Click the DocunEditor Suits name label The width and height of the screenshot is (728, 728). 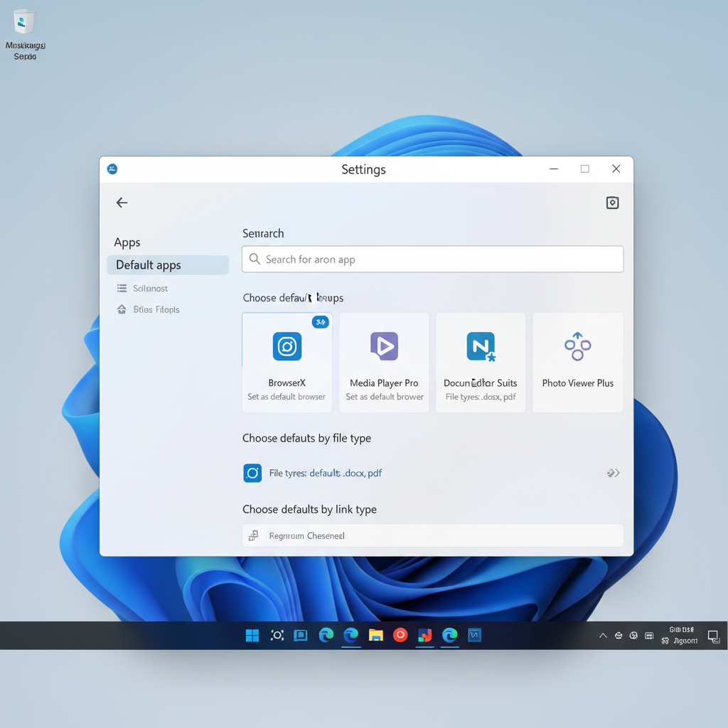tap(480, 383)
